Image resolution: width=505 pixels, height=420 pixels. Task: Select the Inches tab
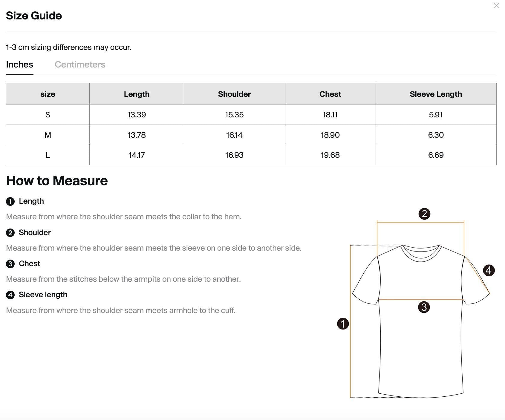(x=19, y=65)
